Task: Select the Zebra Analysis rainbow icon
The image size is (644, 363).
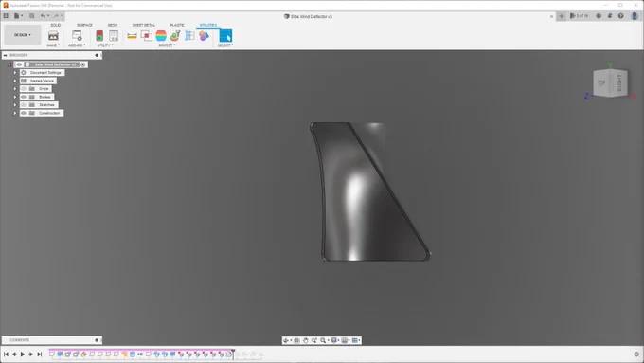Action: click(161, 36)
